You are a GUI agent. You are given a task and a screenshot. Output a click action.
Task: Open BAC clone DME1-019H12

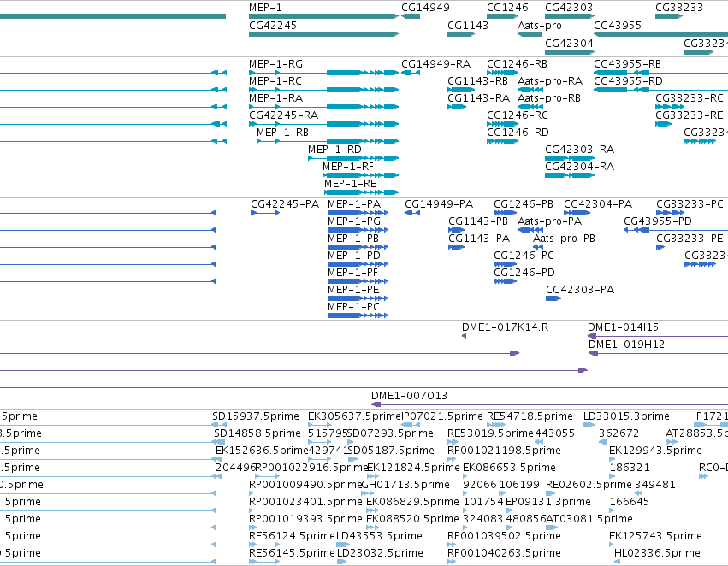pos(626,345)
